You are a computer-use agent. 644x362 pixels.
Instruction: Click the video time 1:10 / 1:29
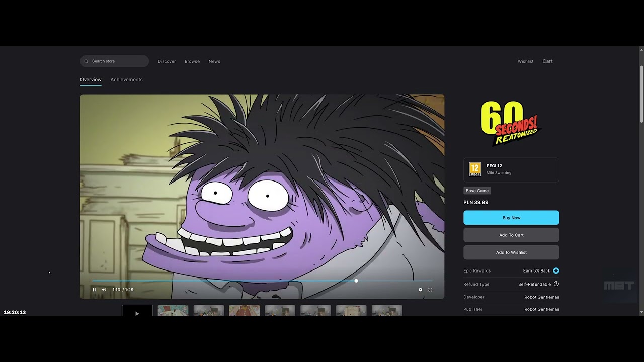coord(123,290)
